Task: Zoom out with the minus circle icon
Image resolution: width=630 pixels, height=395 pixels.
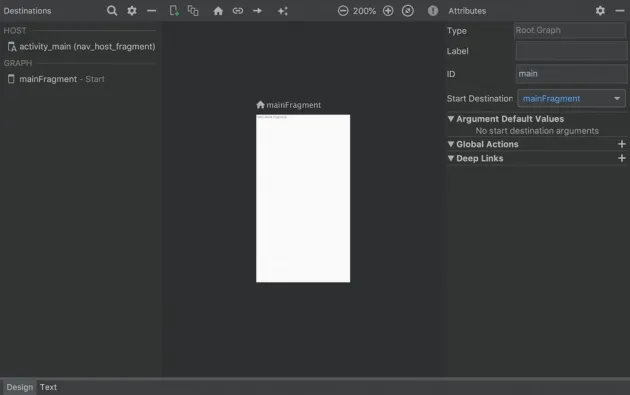Action: 343,11
